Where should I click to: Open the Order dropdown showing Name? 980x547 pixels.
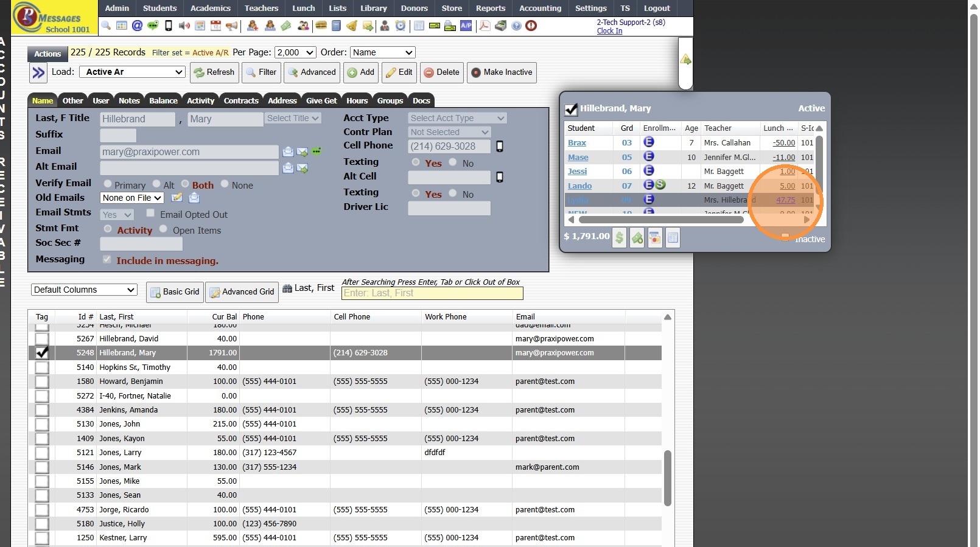382,52
